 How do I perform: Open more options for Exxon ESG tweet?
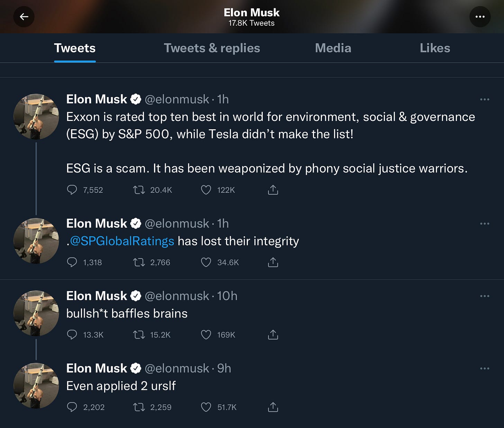(x=485, y=99)
